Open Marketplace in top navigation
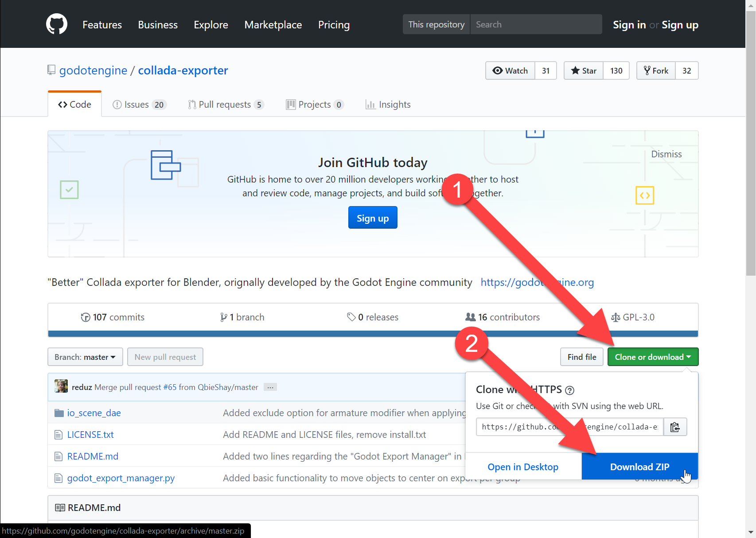Image resolution: width=756 pixels, height=538 pixels. point(273,25)
